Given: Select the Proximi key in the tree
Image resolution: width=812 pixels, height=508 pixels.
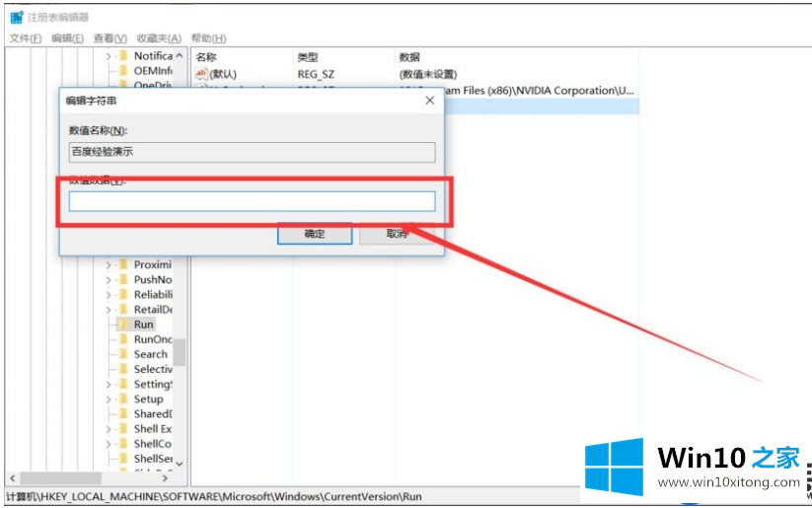Looking at the screenshot, I should 153,264.
